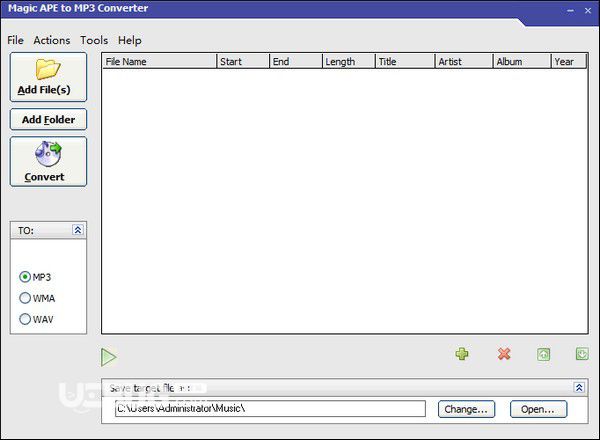The height and width of the screenshot is (440, 600).
Task: Move item up with the green up-arrow icon
Action: pos(543,354)
